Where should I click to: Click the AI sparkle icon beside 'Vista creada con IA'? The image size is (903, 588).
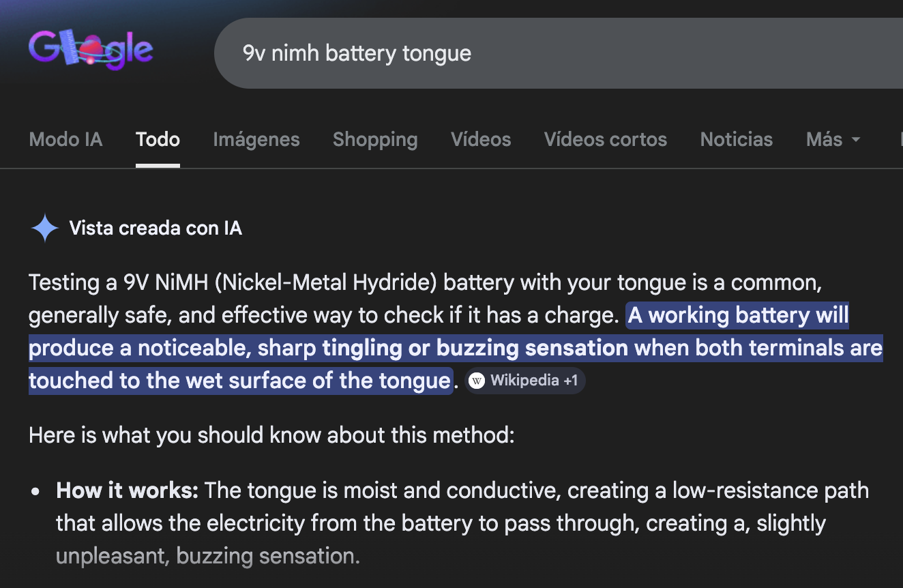click(44, 228)
